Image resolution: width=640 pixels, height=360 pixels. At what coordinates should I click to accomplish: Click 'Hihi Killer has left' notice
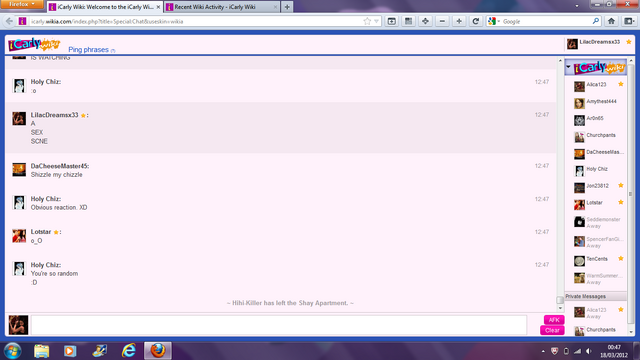point(290,303)
